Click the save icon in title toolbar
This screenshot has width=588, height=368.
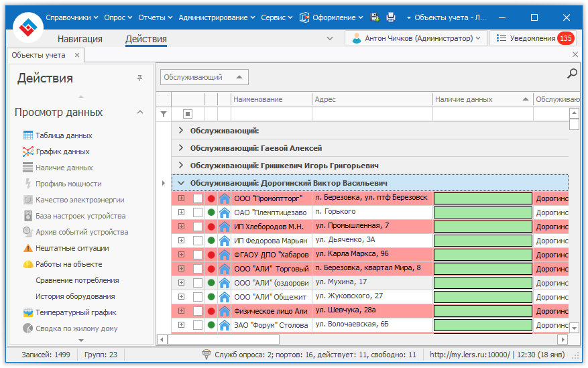coord(375,17)
